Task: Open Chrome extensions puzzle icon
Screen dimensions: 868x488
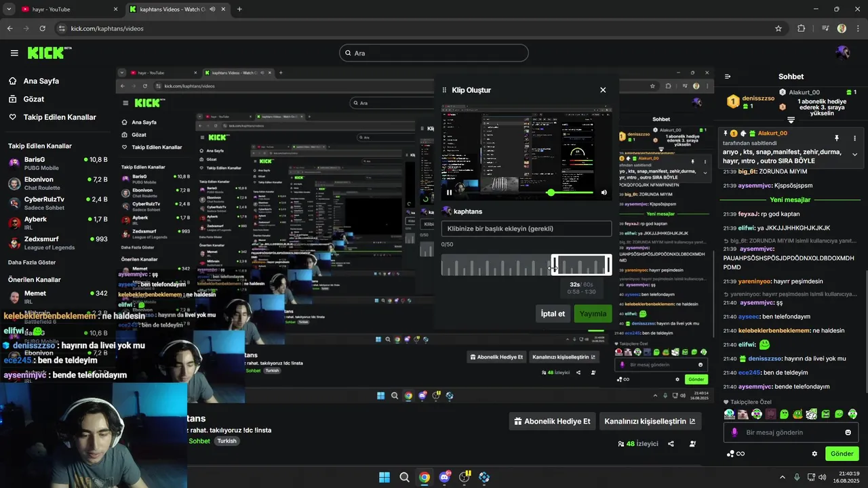Action: (802, 28)
